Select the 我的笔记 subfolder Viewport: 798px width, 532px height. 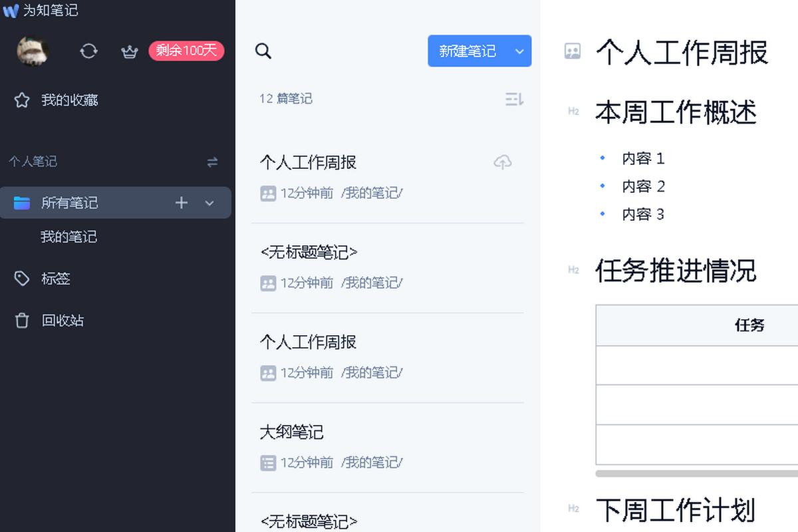coord(68,237)
